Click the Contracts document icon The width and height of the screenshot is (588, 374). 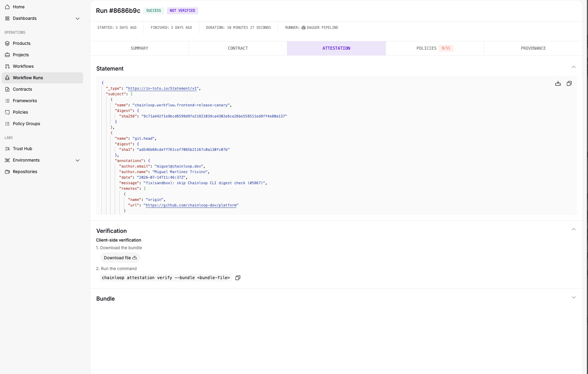point(7,89)
